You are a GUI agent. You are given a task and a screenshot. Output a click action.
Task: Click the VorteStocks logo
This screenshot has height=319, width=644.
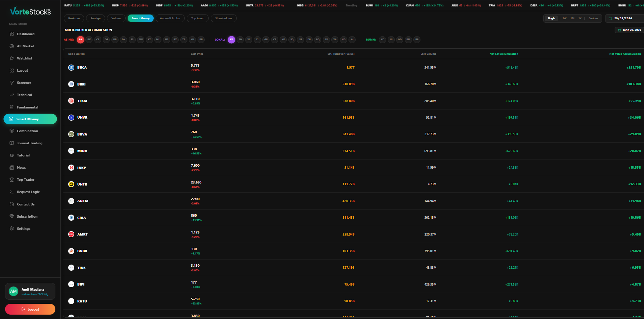click(x=30, y=11)
